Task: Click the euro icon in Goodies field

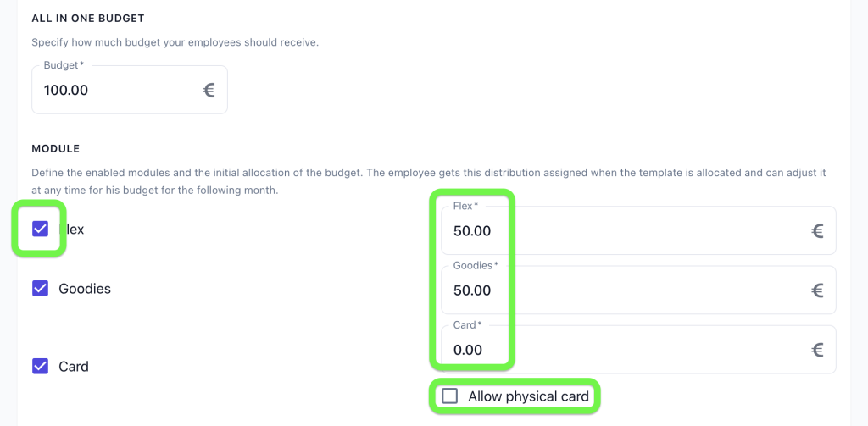Action: coord(817,290)
